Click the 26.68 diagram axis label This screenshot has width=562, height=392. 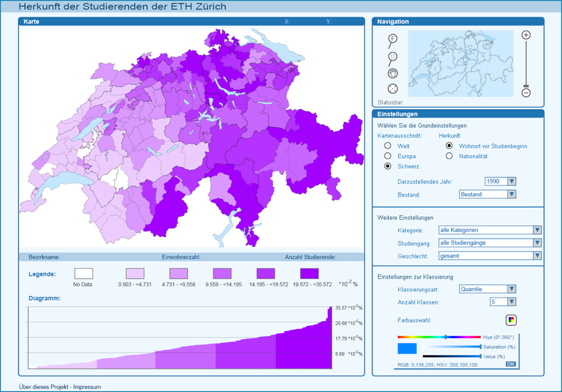pos(349,323)
